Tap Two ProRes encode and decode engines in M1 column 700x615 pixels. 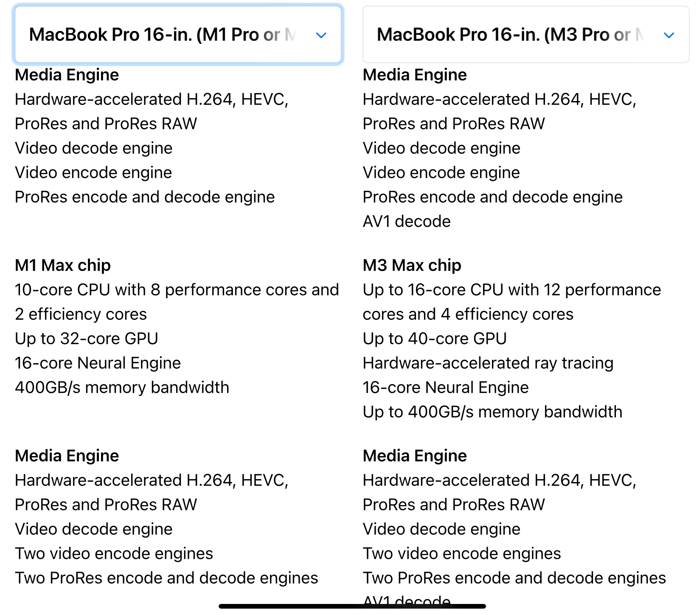[x=166, y=578]
